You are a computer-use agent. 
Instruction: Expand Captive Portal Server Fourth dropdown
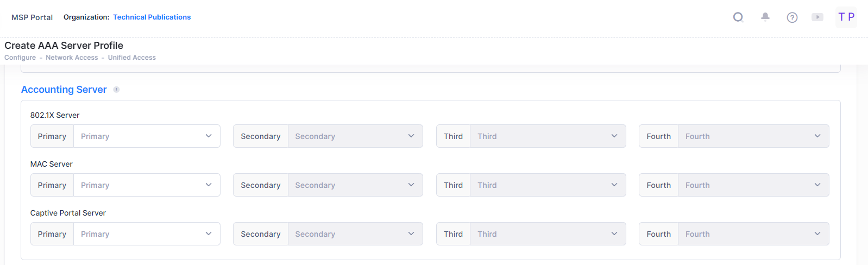pos(753,234)
